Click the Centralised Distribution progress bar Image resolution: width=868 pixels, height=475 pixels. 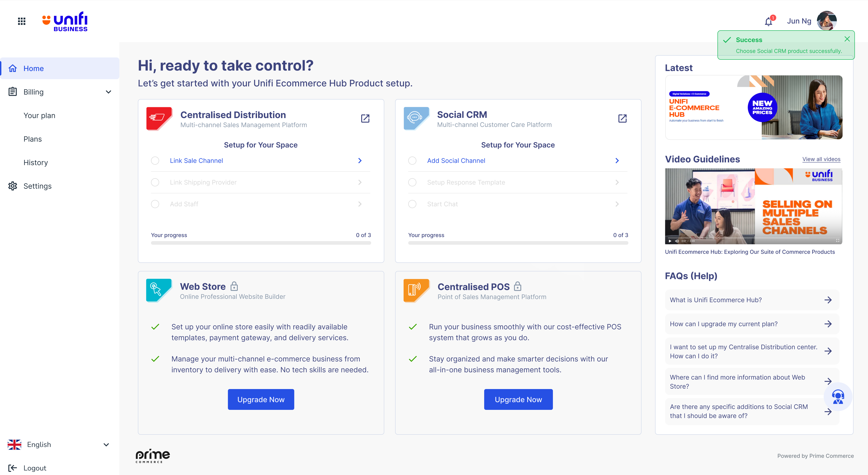tap(261, 243)
